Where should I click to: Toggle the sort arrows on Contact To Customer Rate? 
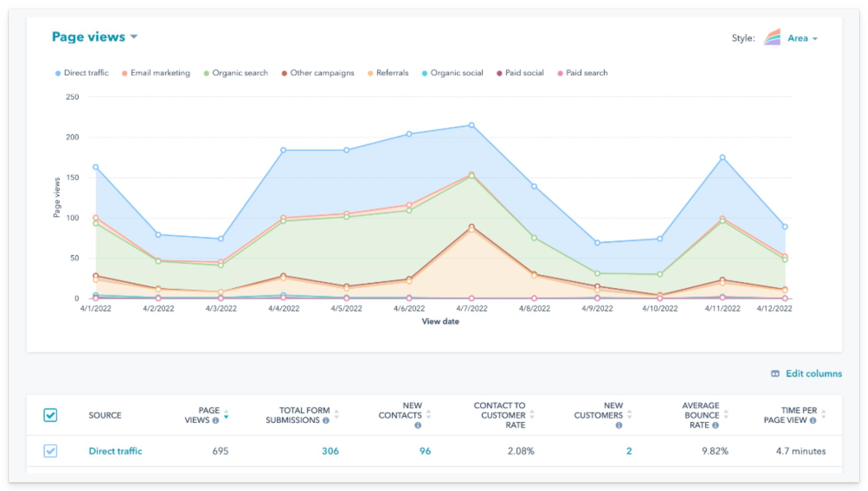point(532,415)
